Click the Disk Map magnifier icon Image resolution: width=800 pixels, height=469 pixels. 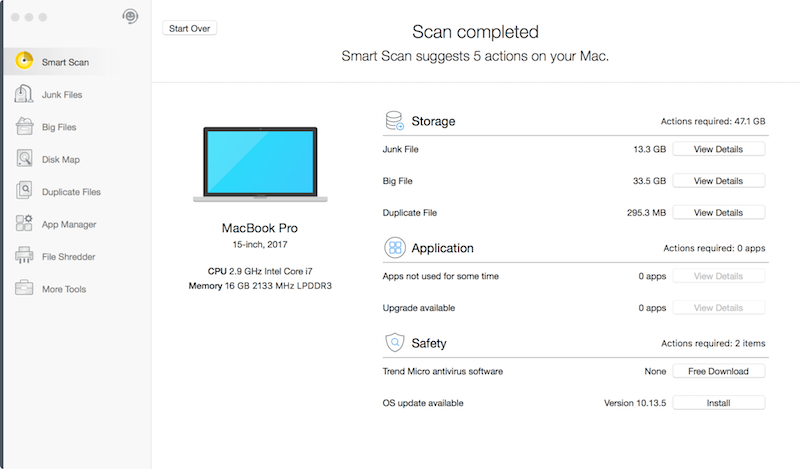(24, 158)
